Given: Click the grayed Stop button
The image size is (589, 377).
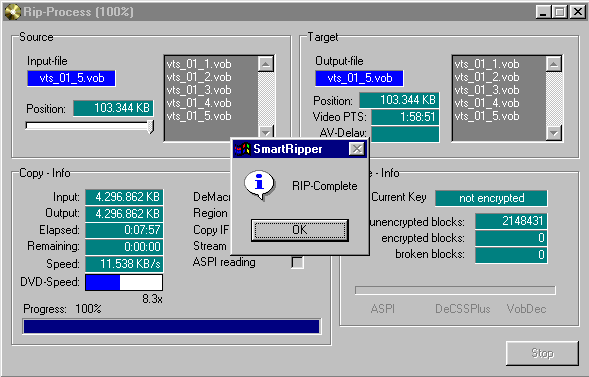Looking at the screenshot, I should pyautogui.click(x=542, y=353).
